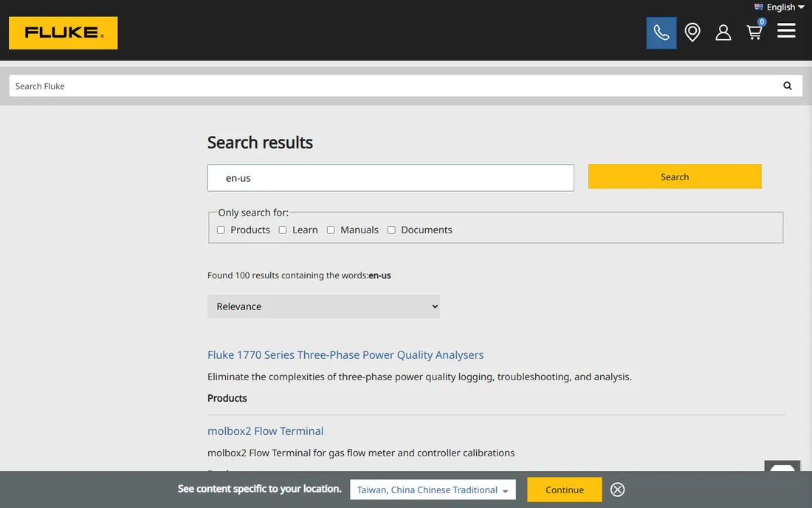The height and width of the screenshot is (508, 812).
Task: Open the Taiwan, China Chinese Traditional dropdown
Action: point(433,490)
